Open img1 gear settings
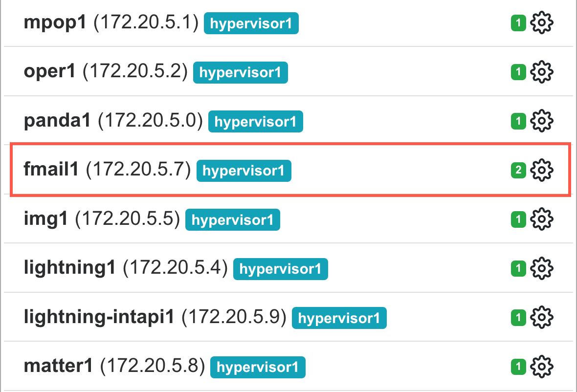The image size is (577, 392). pyautogui.click(x=542, y=219)
